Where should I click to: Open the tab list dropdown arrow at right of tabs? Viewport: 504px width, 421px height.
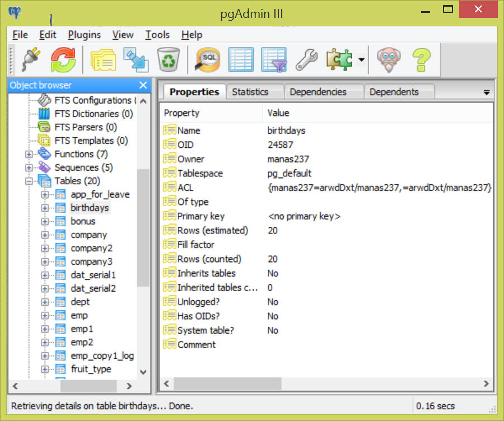tap(487, 92)
